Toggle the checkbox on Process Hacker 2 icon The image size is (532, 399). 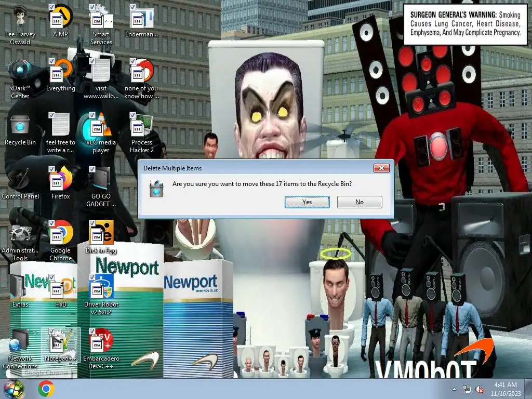point(132,115)
